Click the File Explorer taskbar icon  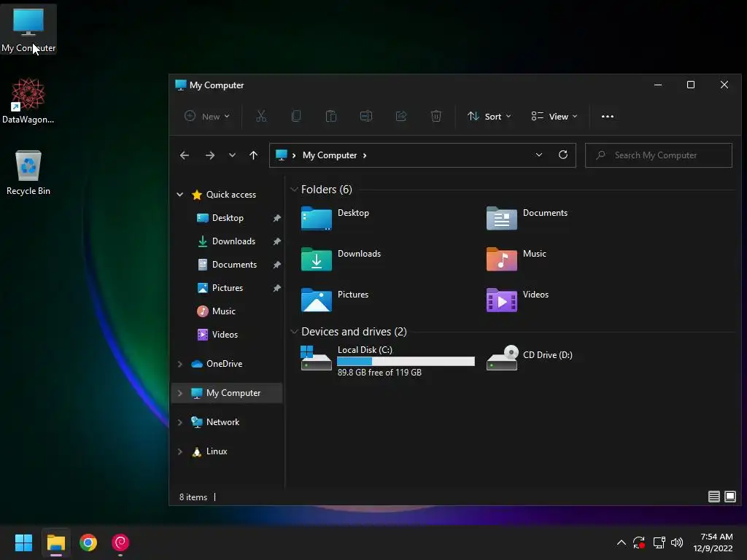(55, 542)
